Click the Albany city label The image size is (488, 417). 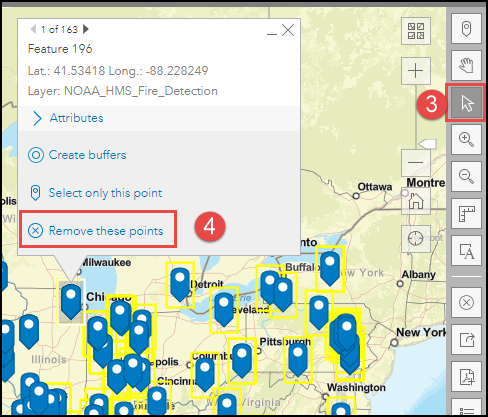[x=418, y=274]
